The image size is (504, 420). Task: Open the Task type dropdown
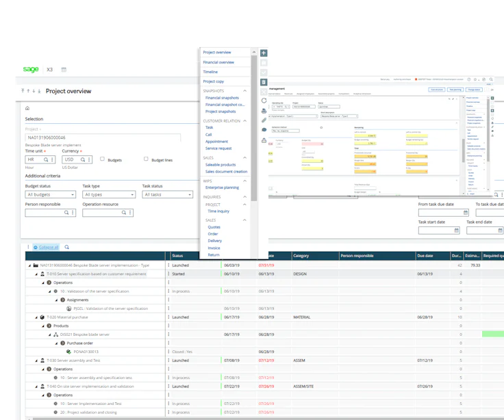109,194
